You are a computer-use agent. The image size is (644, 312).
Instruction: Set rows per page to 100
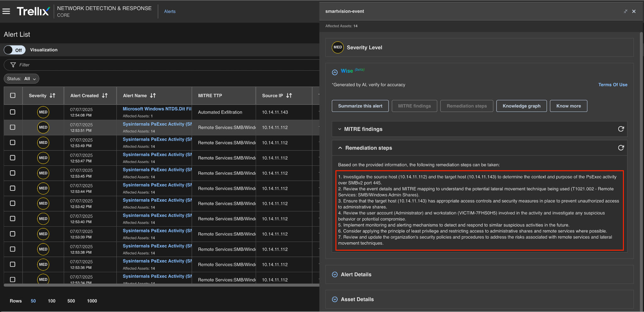(x=52, y=301)
